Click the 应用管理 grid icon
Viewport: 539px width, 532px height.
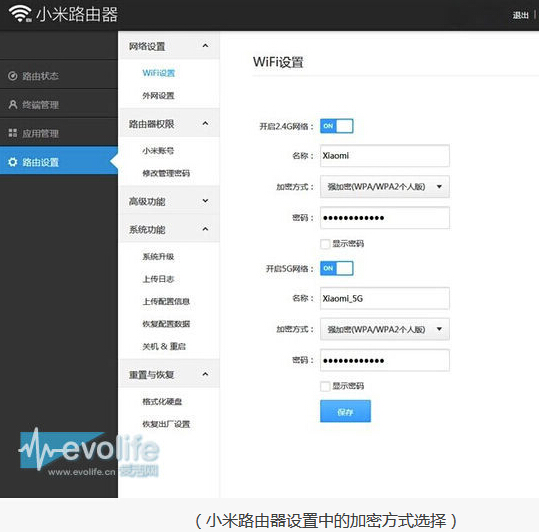coord(13,133)
